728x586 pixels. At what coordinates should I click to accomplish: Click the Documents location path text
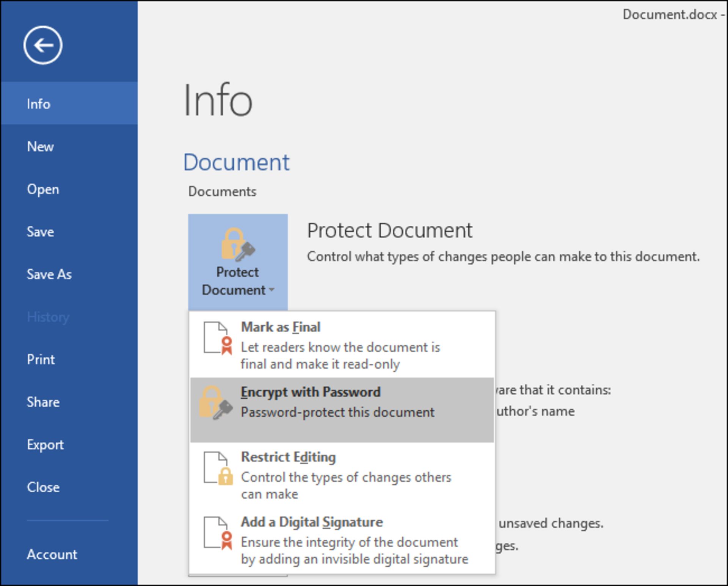(x=222, y=192)
